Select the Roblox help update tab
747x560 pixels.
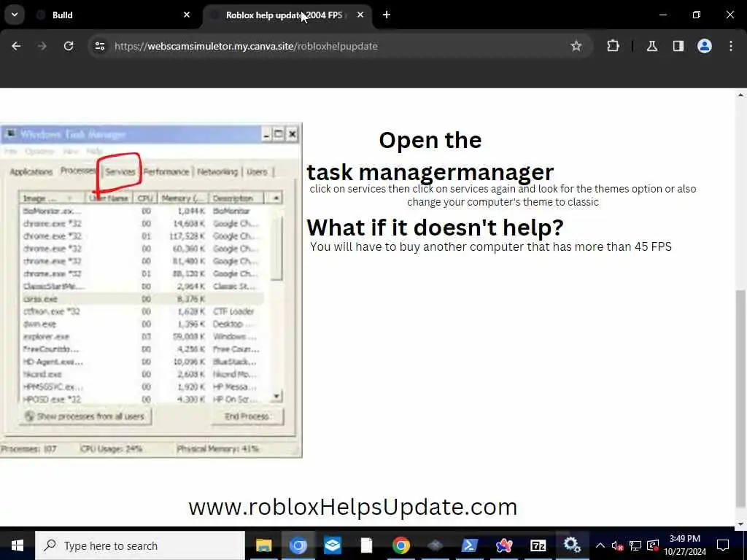pos(287,15)
